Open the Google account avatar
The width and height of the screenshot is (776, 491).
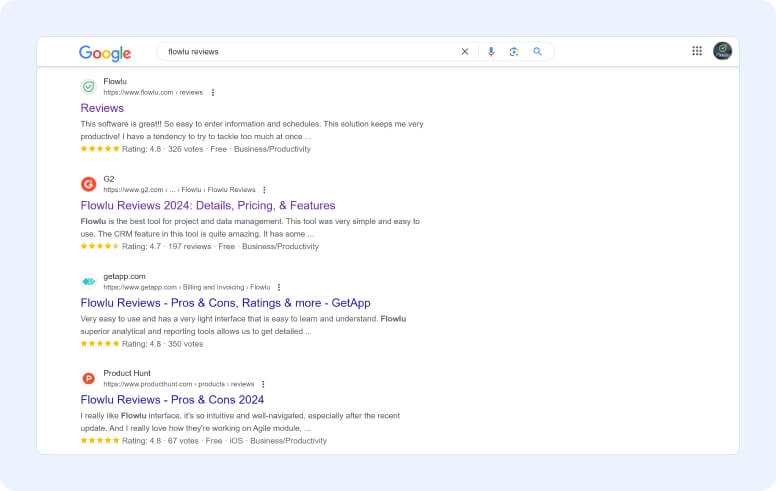[723, 50]
